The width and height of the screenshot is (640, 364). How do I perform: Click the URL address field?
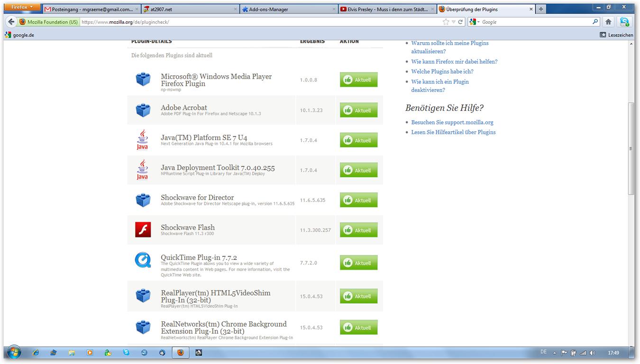[x=261, y=22]
